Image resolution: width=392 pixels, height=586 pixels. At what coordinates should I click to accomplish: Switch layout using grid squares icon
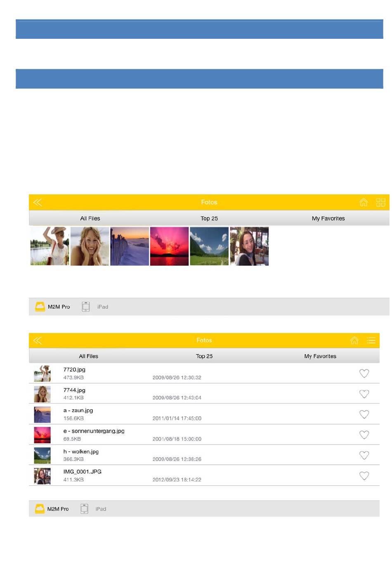click(380, 202)
